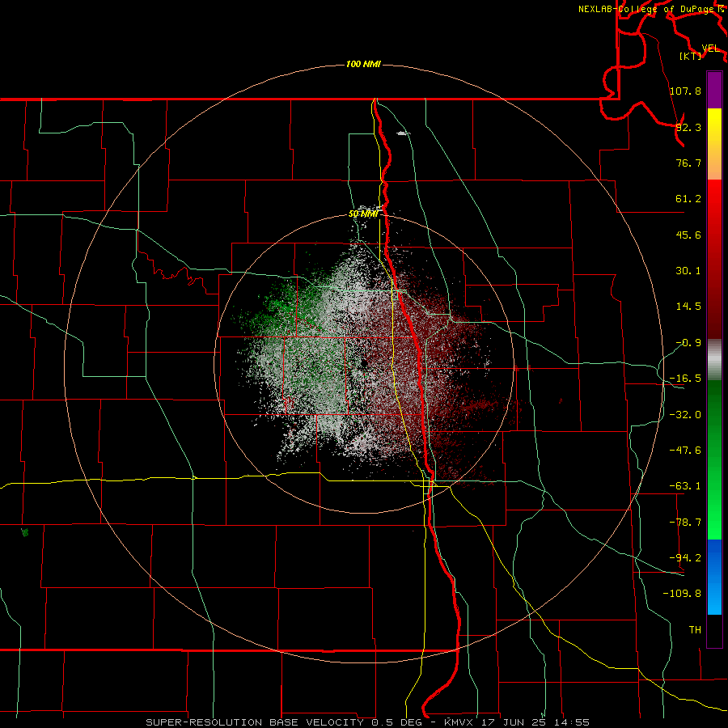
Task: Click the red segment of the color bar
Action: (714, 259)
